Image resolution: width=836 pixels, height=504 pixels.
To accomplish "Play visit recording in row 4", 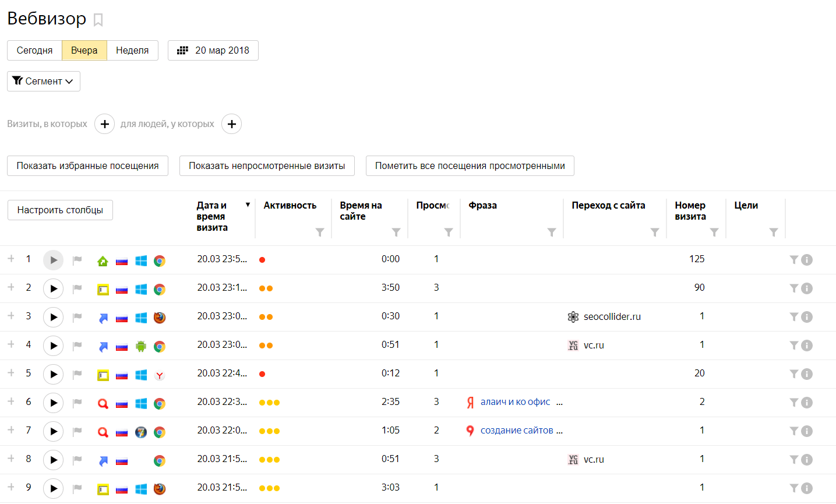I will (53, 346).
